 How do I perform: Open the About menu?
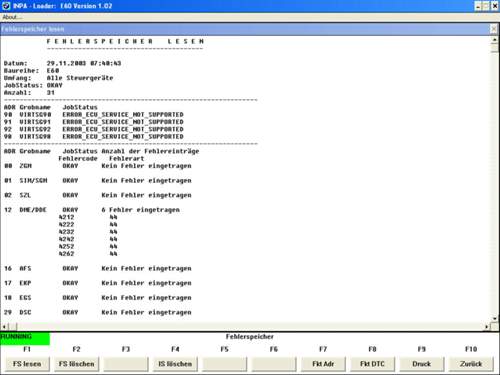point(12,17)
